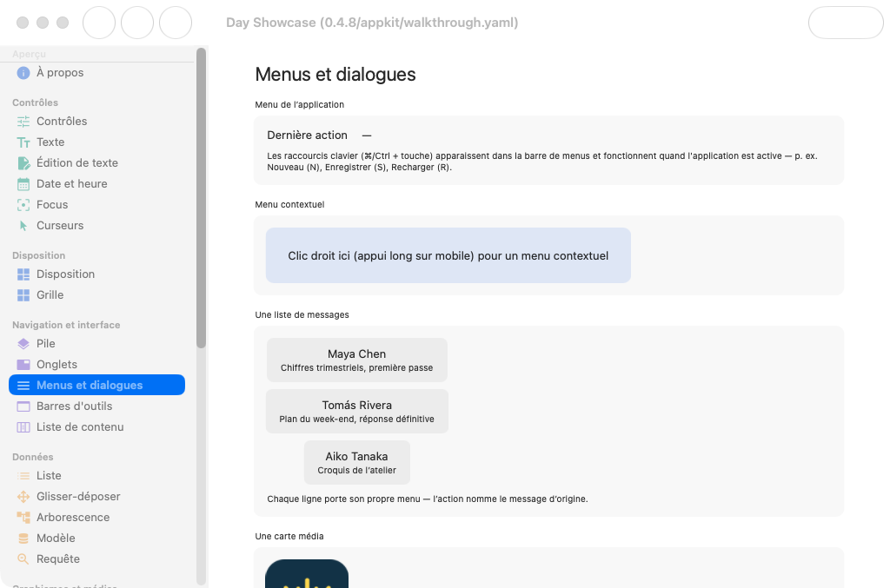
Task: Click the Une liste de messages label
Action: (302, 314)
